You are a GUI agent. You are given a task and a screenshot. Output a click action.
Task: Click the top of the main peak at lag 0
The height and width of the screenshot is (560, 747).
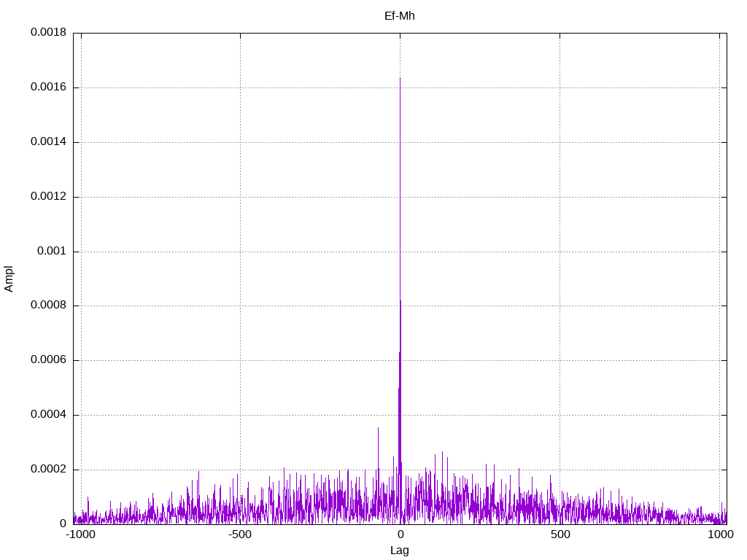click(400, 78)
